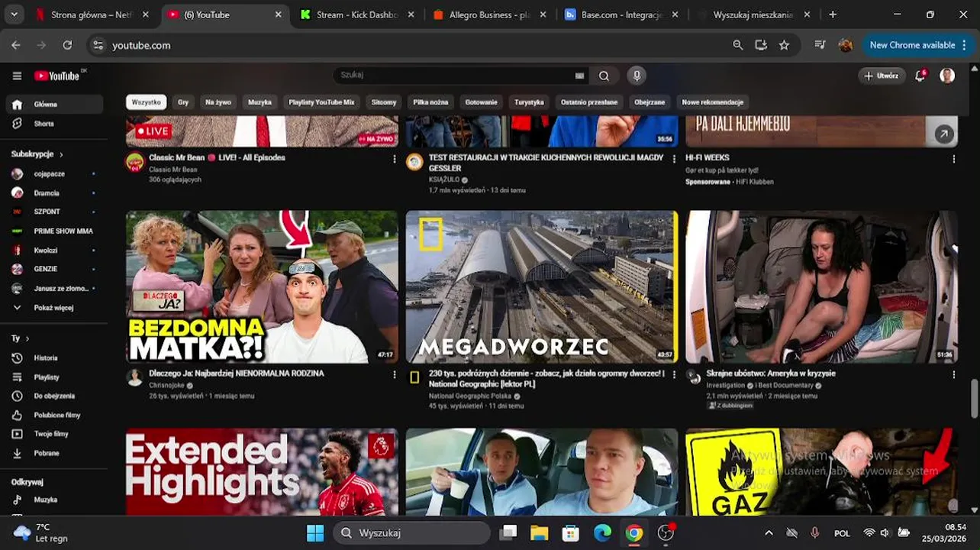Viewport: 980px width, 550px height.
Task: Switch to Stream - Kick Dashboard tab
Action: (356, 15)
